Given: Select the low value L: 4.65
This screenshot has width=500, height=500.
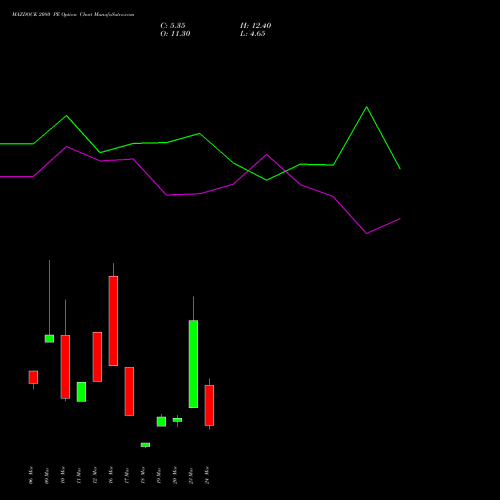Looking at the screenshot, I should point(253,34).
